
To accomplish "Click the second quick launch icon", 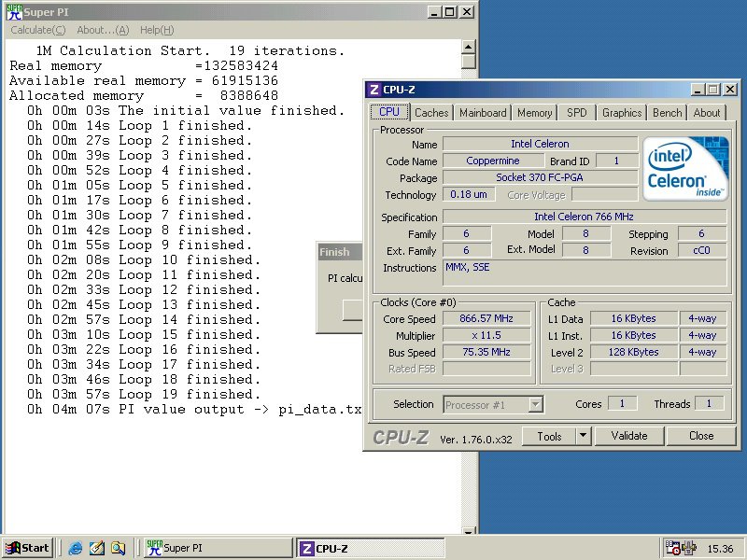I will [96, 548].
